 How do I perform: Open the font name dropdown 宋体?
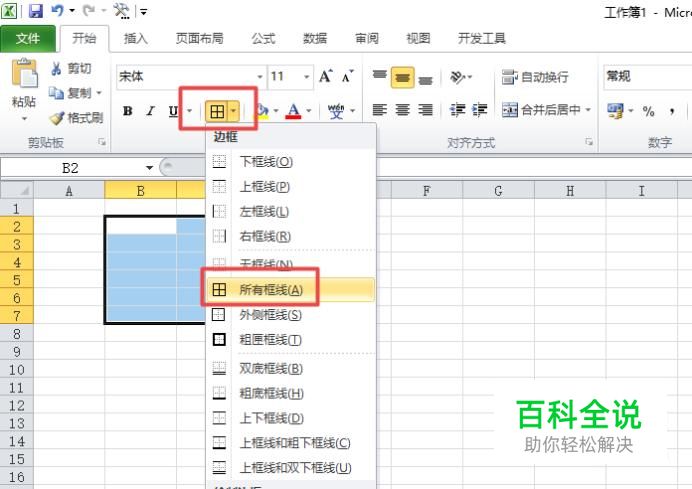(260, 77)
